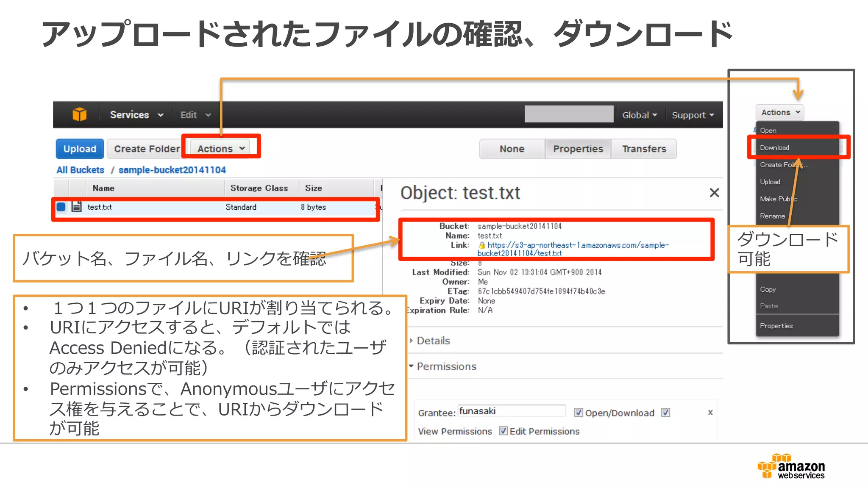Choose Open from the Actions menu

point(797,130)
